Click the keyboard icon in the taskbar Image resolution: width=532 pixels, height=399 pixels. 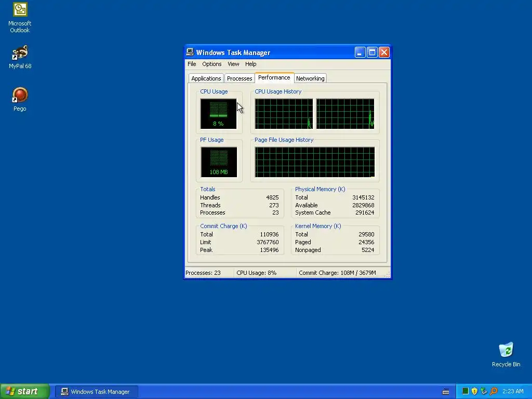[x=446, y=392]
